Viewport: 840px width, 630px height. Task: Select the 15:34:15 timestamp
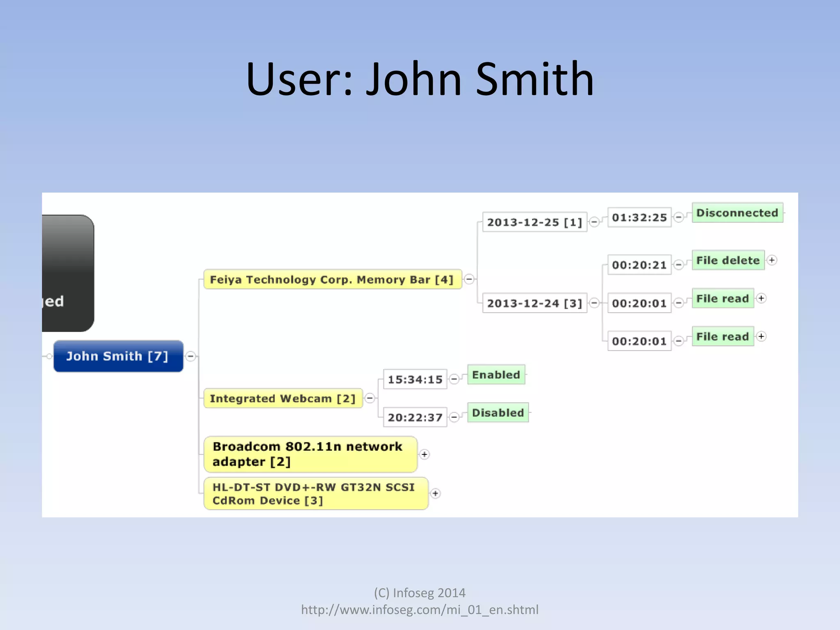coord(415,379)
